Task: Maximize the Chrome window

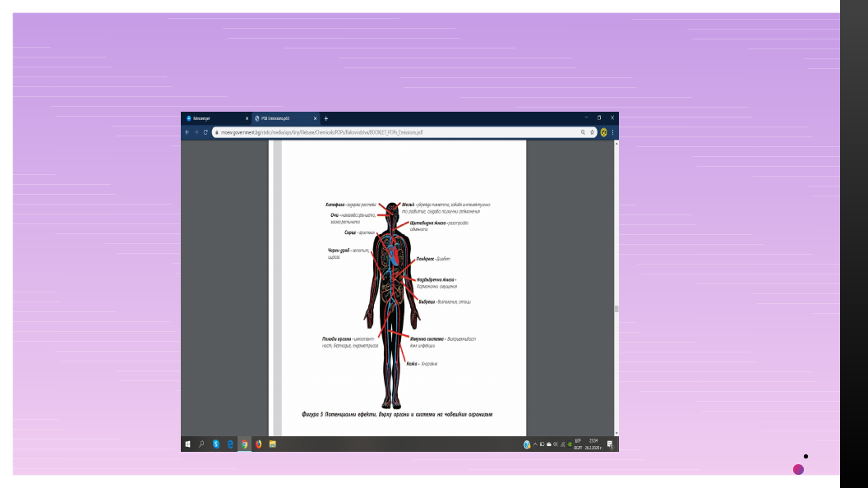Action: click(599, 117)
